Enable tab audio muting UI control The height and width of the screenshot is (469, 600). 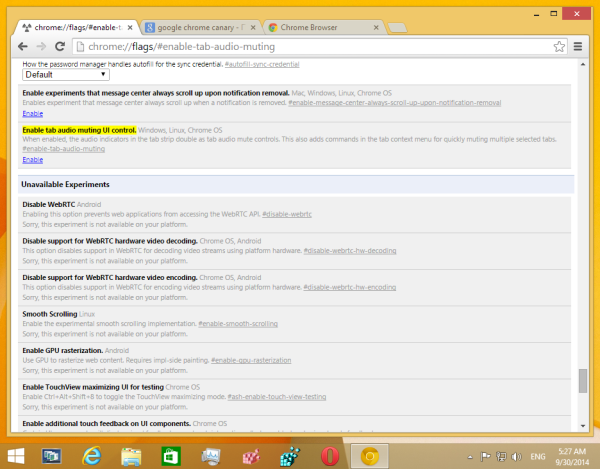pos(33,160)
